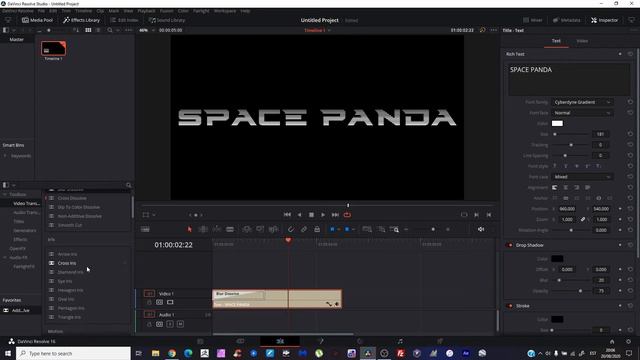Activate the Trim Edit Mode tool
The image size is (640, 360).
(203, 229)
